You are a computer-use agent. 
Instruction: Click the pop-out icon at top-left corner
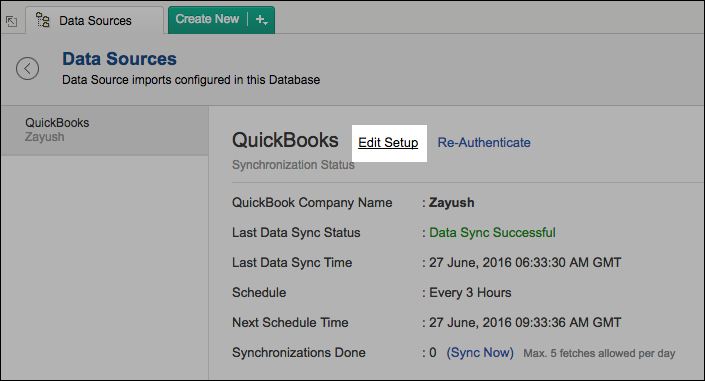click(11, 21)
